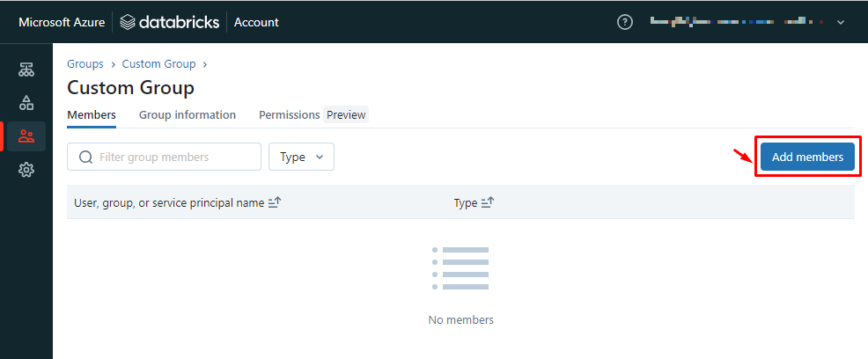Click the Microsoft Azure header text
Image resolution: width=868 pixels, height=359 pixels.
[61, 22]
